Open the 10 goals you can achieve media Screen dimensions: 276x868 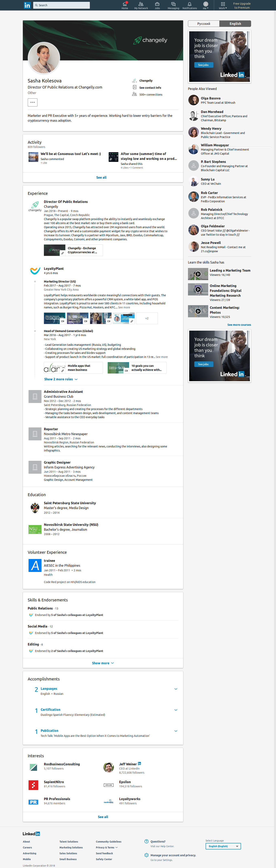point(137,368)
